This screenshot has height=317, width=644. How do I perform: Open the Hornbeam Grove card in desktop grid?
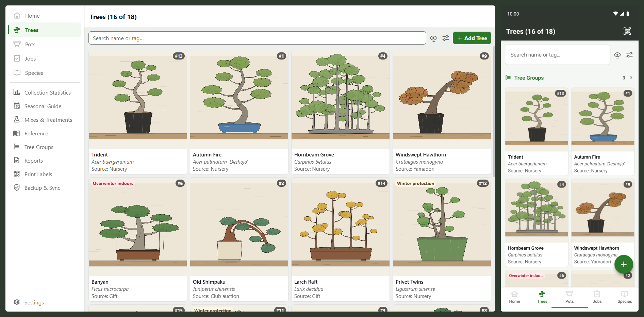pyautogui.click(x=341, y=112)
